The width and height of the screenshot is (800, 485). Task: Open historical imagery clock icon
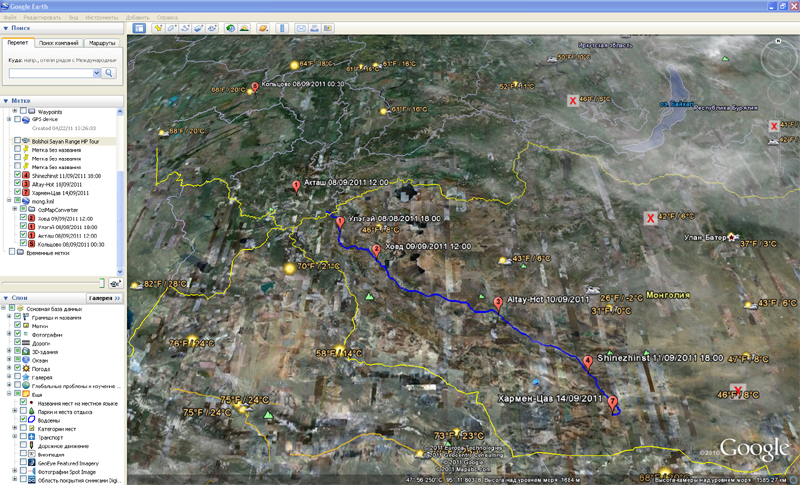[231, 28]
